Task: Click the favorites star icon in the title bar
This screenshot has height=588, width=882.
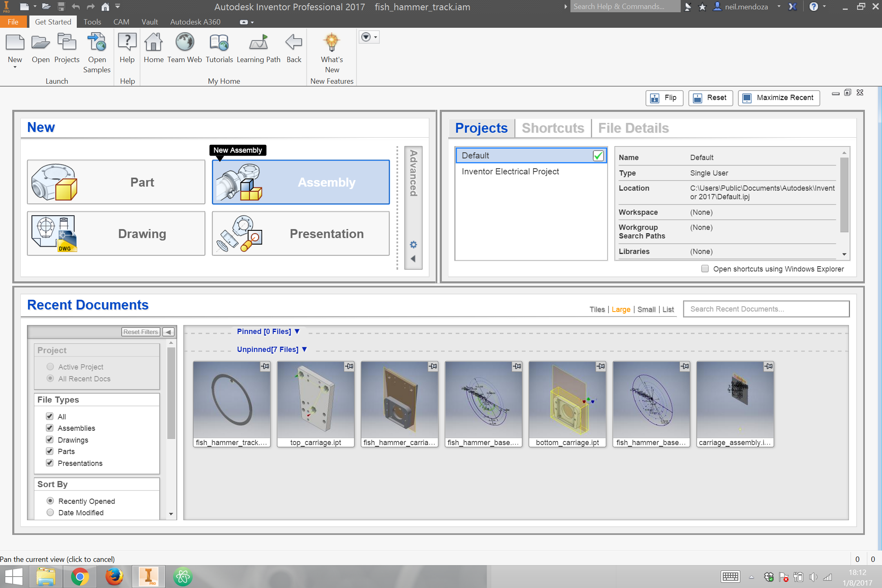Action: (x=702, y=7)
